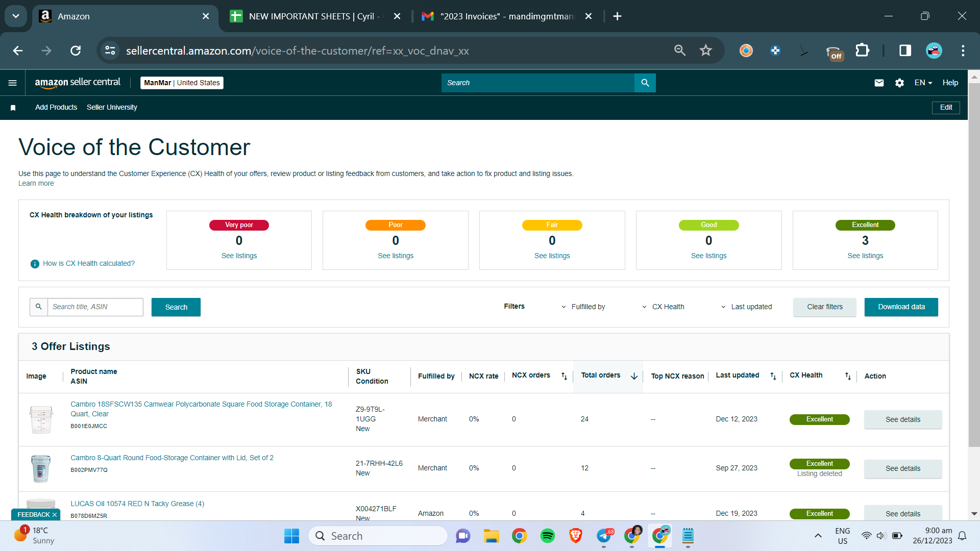980x551 pixels.
Task: Open the Learn more link
Action: [x=36, y=184]
